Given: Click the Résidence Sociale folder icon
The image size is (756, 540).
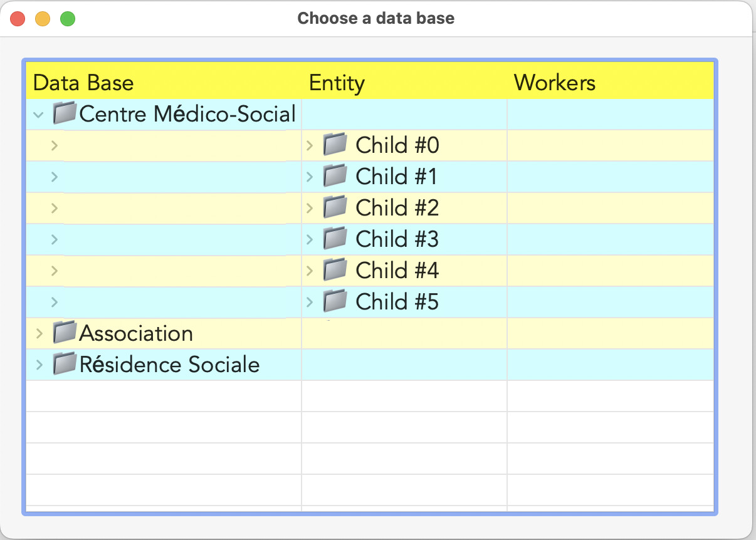Looking at the screenshot, I should tap(65, 364).
